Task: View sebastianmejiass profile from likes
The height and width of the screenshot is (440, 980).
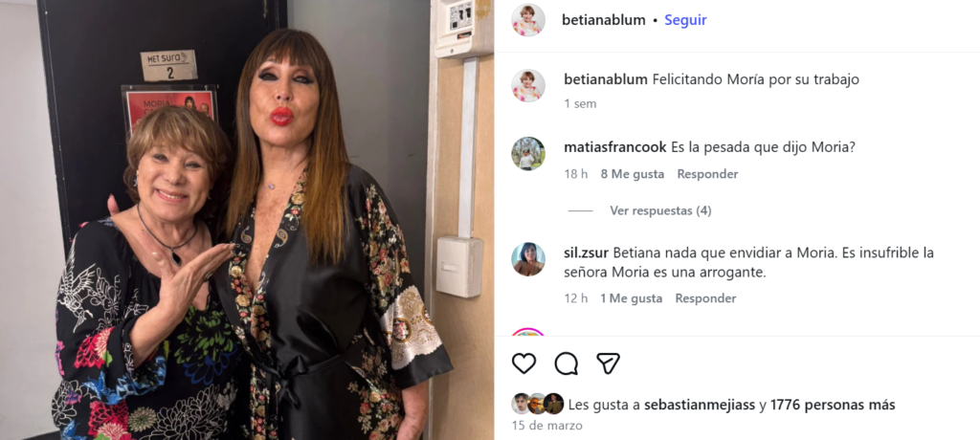Action: 700,405
